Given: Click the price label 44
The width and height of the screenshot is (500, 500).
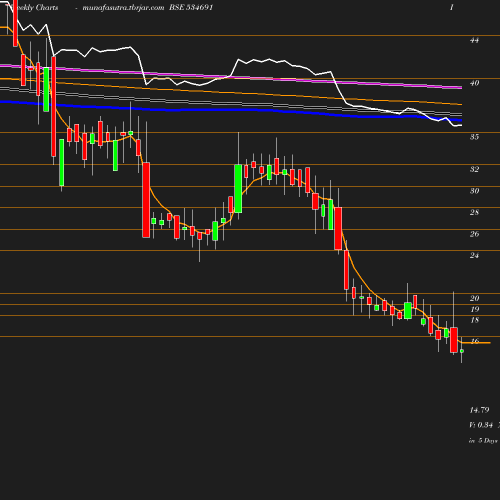Looking at the screenshot, I should click(x=474, y=40).
